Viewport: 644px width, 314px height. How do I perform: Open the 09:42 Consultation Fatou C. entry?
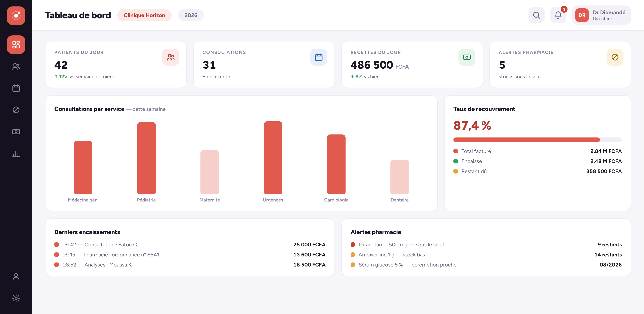pos(190,245)
